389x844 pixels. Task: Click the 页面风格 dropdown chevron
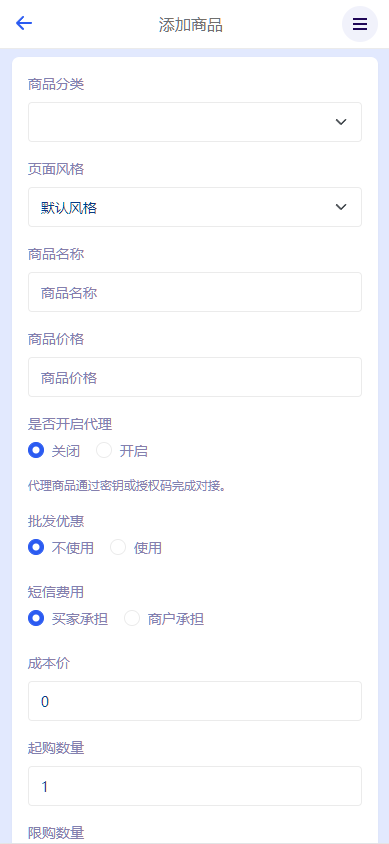[341, 207]
